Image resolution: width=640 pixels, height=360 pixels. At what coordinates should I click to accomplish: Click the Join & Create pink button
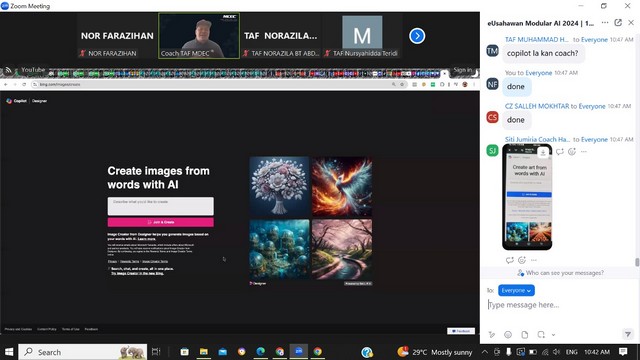[160, 222]
